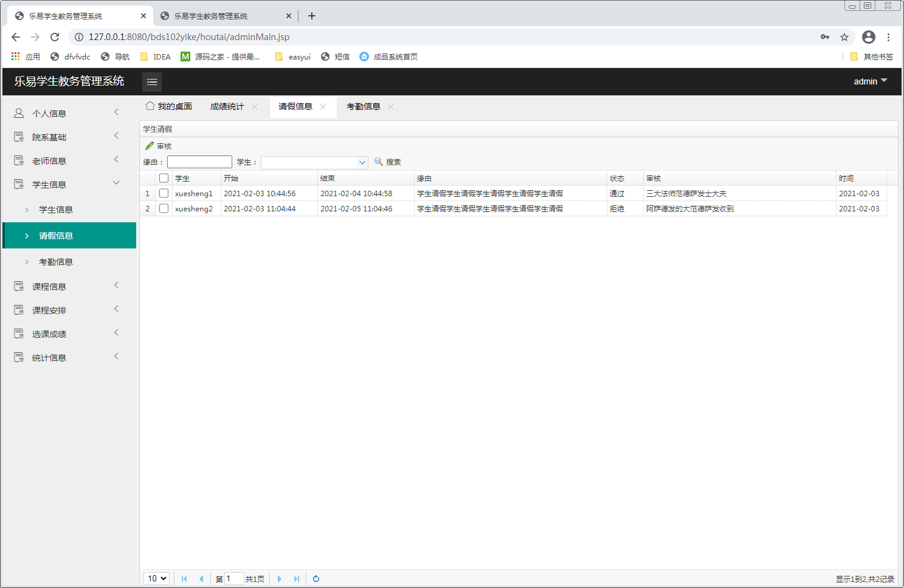Open the 学生信息 submenu item
This screenshot has height=588, width=904.
[x=69, y=210]
